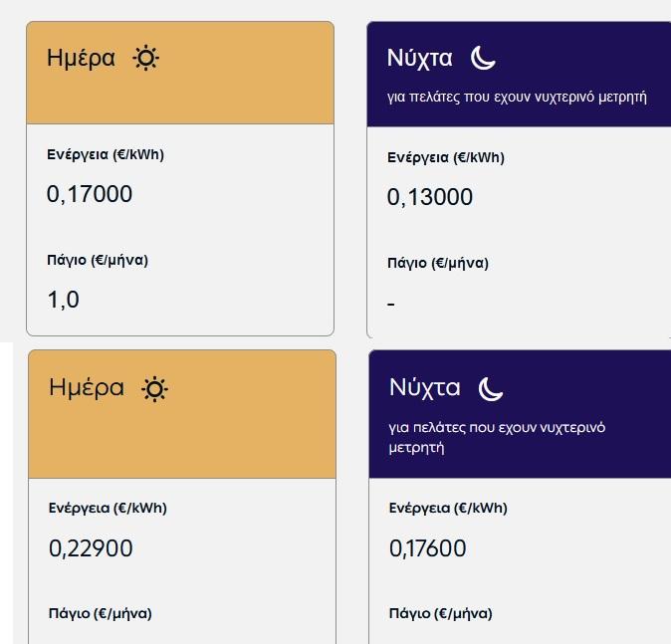Click the moon icon in the lower Νύχτα card
This screenshot has width=671, height=644.
pos(491,389)
